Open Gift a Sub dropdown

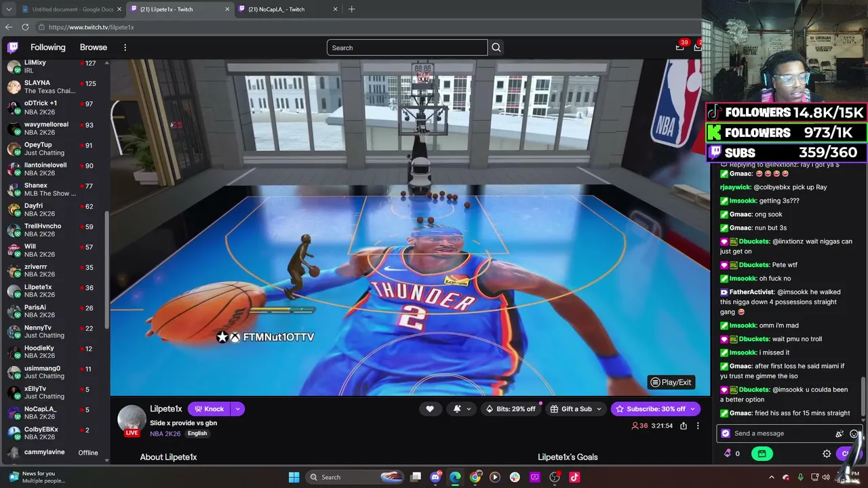click(576, 409)
